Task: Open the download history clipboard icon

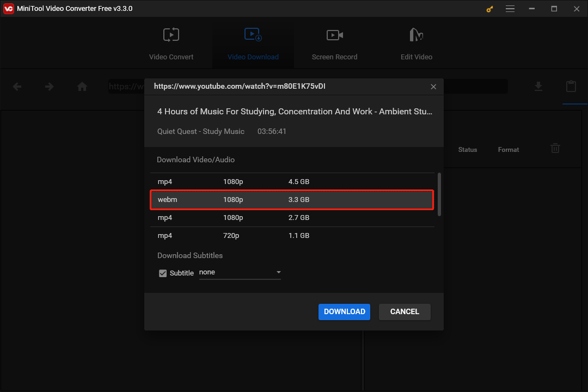Action: click(x=571, y=86)
